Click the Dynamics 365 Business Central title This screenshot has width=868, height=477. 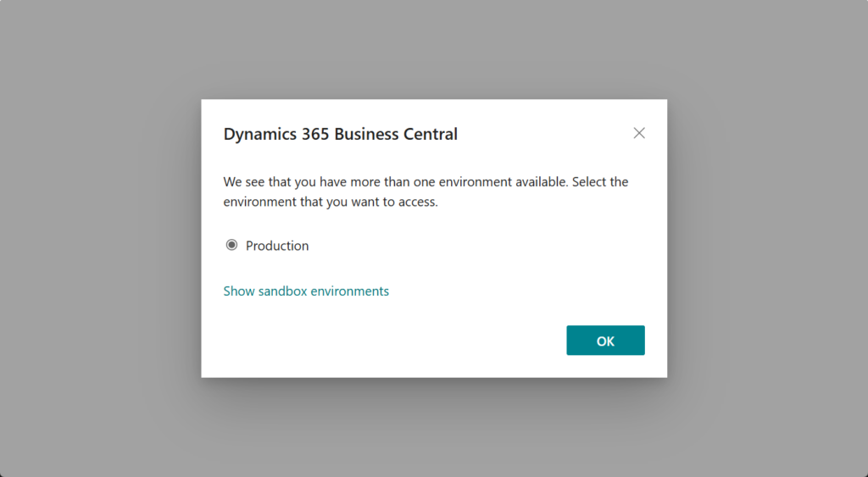(x=340, y=134)
